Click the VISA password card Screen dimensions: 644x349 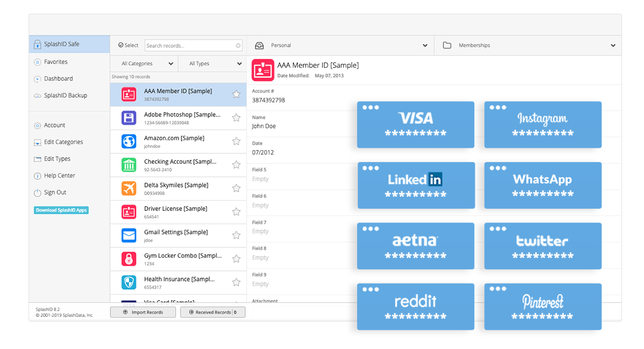pos(415,125)
